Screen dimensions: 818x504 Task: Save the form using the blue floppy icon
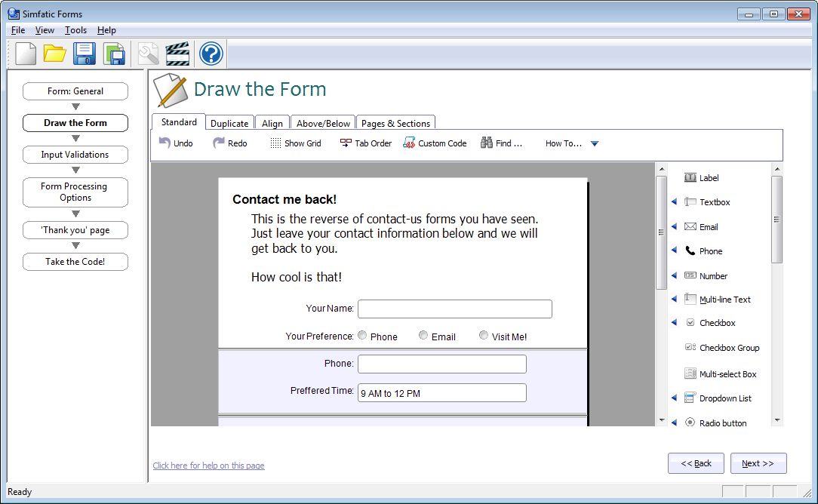[x=84, y=54]
